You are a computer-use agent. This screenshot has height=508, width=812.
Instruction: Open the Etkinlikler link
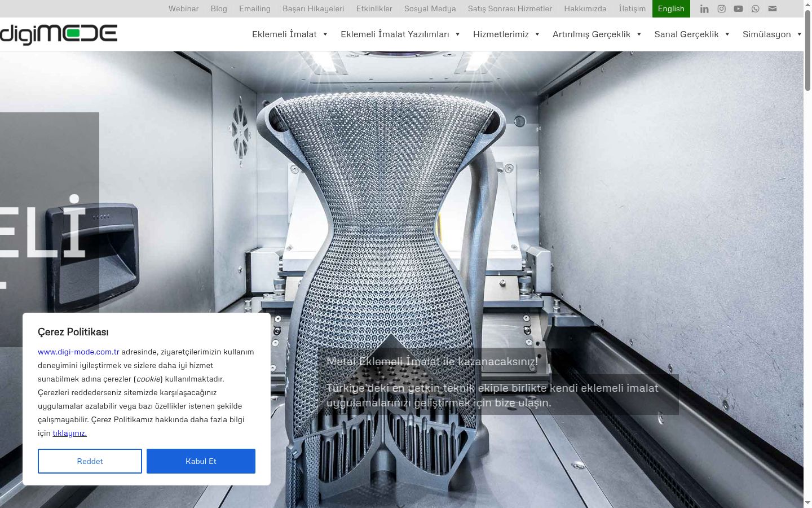374,8
